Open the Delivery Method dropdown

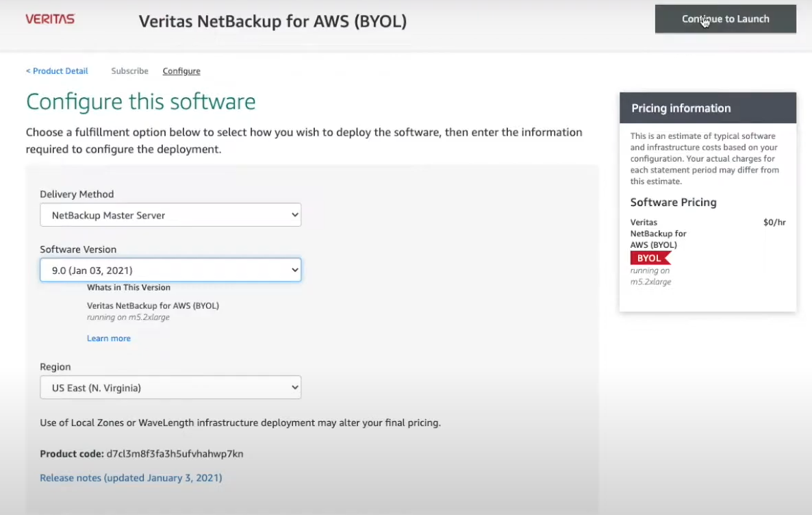tap(170, 215)
